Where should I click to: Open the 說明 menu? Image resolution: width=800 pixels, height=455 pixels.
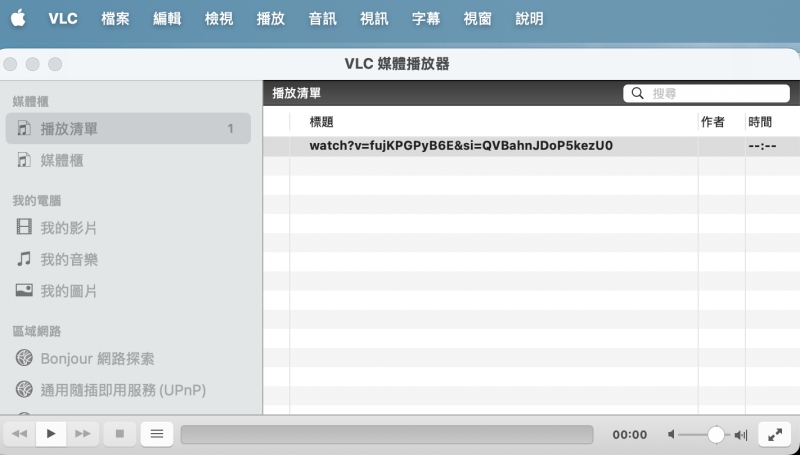530,19
